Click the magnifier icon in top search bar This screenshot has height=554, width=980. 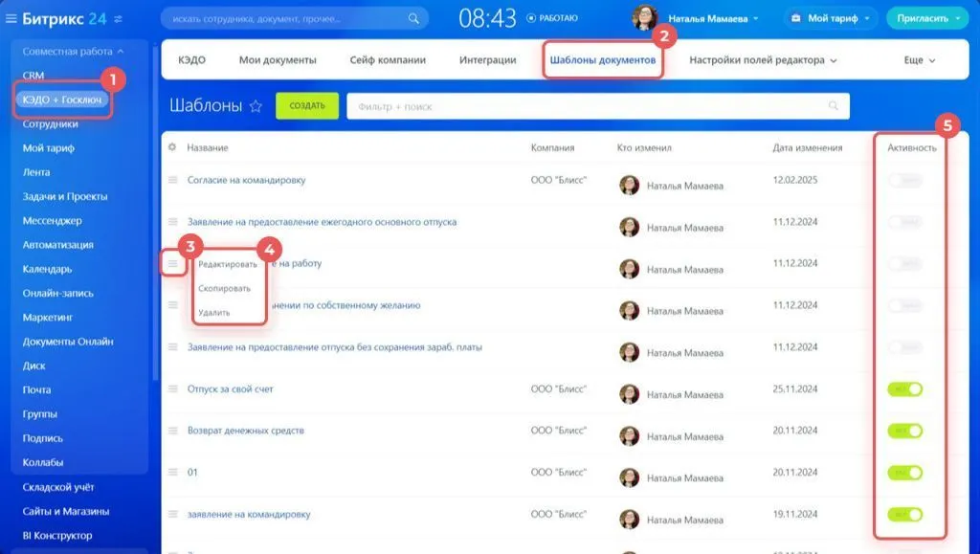pyautogui.click(x=413, y=18)
